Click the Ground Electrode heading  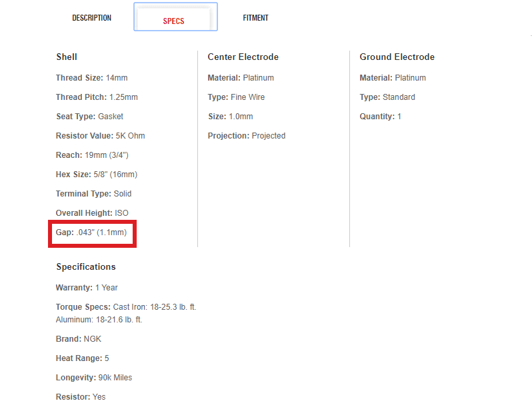(x=397, y=57)
